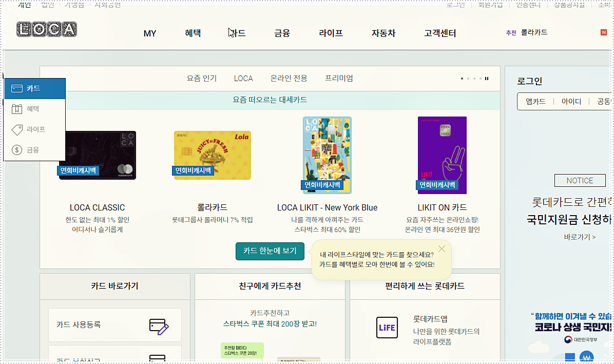Switch to the 요즘 인기 tab
614x364 pixels.
click(x=202, y=78)
